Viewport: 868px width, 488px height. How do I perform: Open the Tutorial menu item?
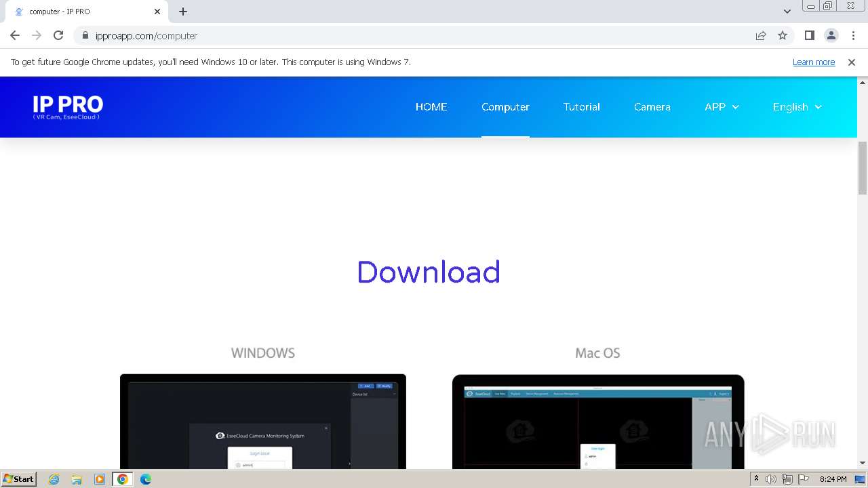click(x=582, y=106)
